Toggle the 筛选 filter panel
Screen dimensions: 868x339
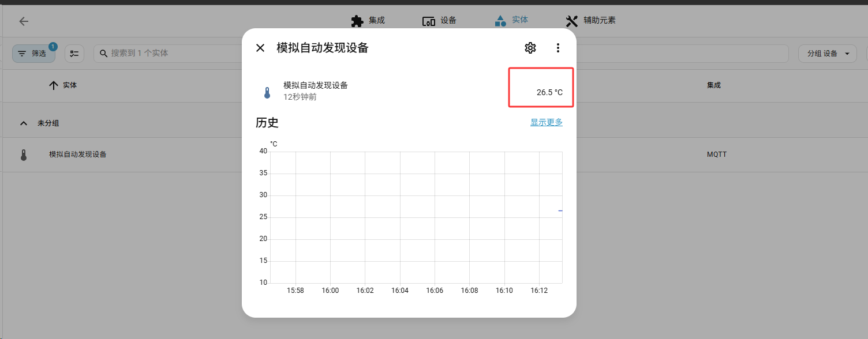[33, 54]
